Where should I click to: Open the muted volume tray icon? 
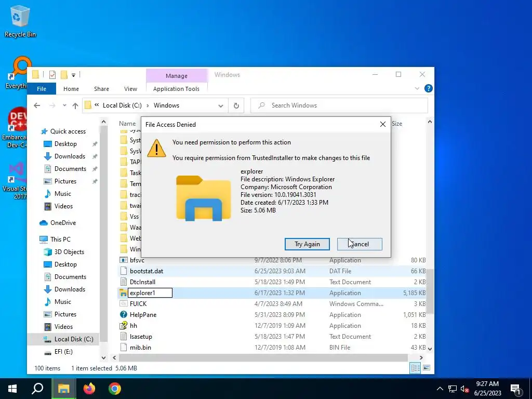coord(464,389)
